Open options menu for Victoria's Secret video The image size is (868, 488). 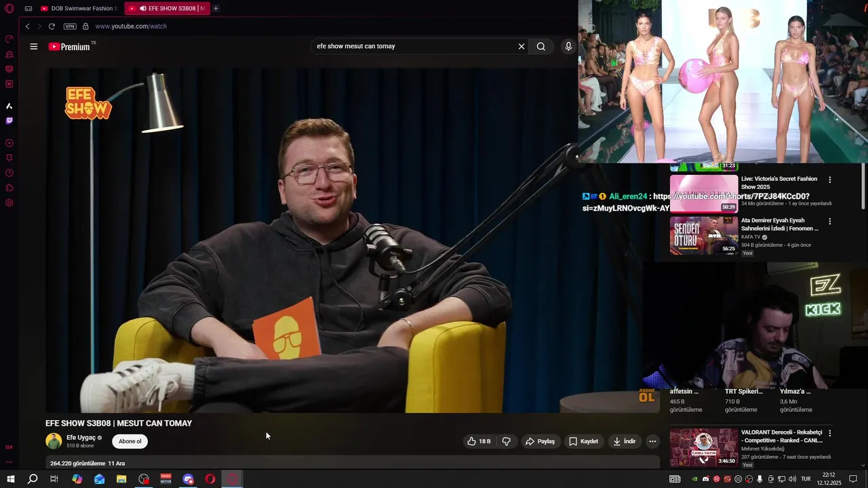(x=829, y=180)
